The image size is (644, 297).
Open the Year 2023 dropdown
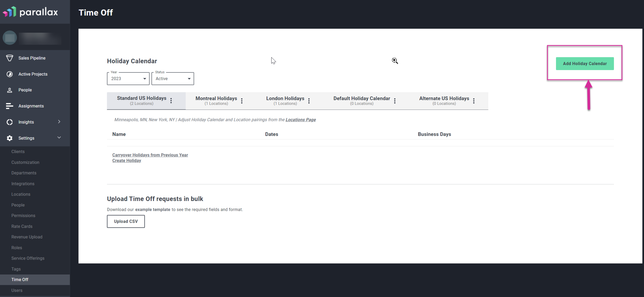click(128, 79)
